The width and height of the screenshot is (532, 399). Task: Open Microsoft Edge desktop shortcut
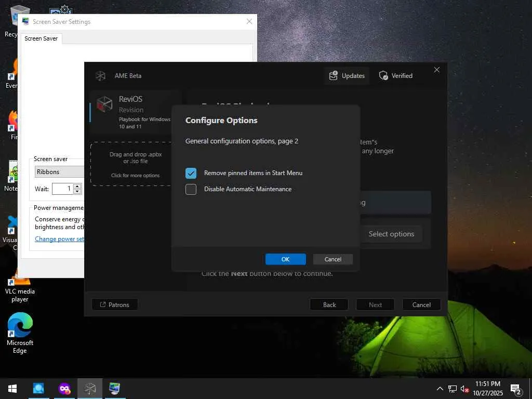20,333
